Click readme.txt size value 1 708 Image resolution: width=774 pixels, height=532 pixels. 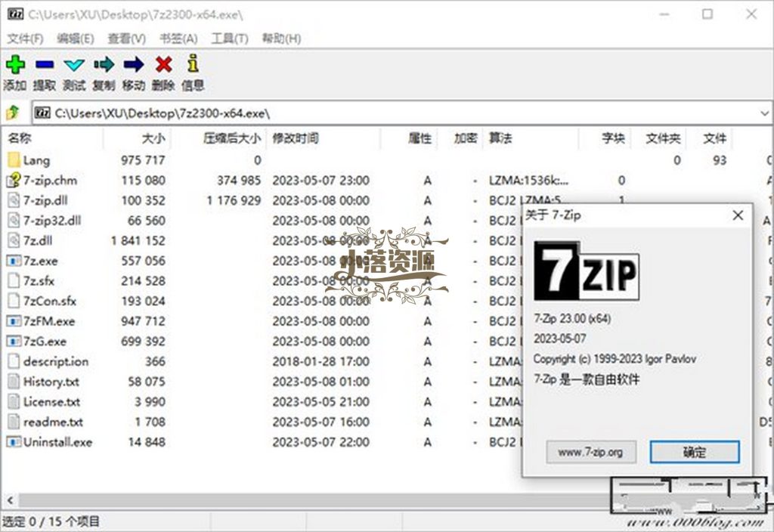150,422
